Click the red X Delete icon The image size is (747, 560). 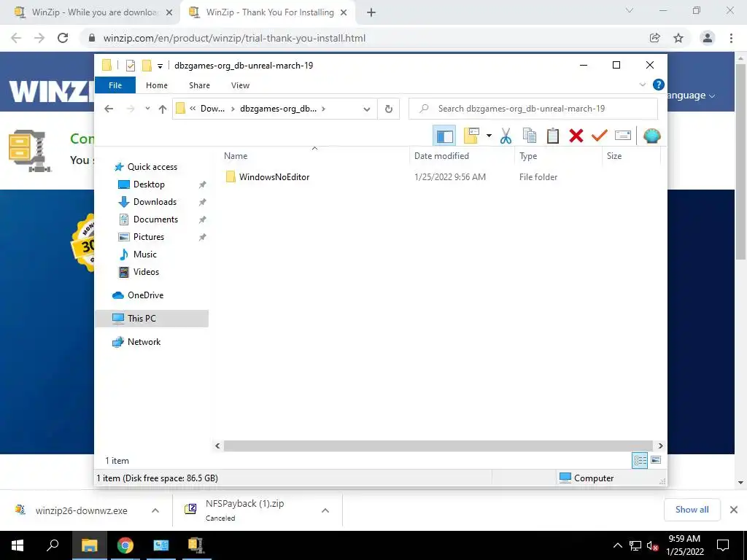coord(576,136)
